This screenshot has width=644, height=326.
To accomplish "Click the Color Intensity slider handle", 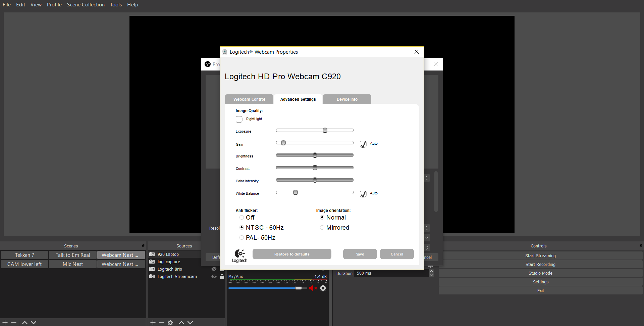I will click(315, 180).
